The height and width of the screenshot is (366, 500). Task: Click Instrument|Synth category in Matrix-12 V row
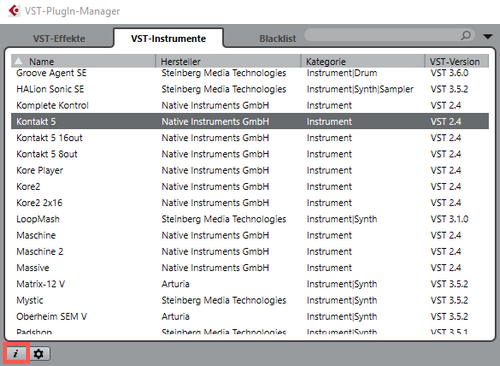click(342, 284)
